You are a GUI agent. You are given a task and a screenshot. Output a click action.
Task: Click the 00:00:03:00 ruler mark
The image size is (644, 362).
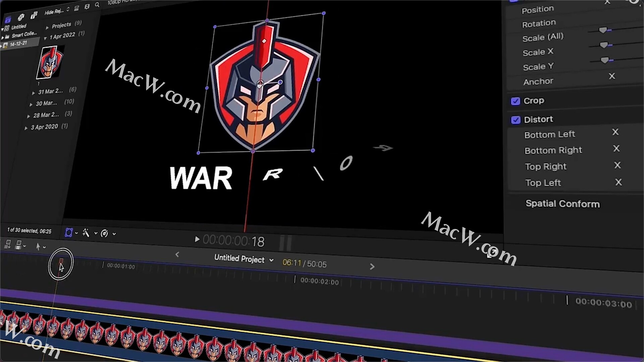point(603,303)
